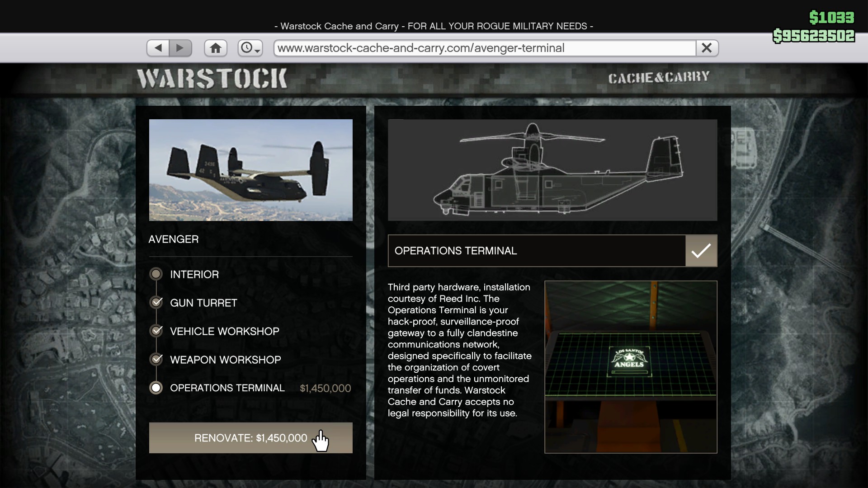Click the Operations Terminal preview image
This screenshot has height=488, width=868.
pos(631,366)
